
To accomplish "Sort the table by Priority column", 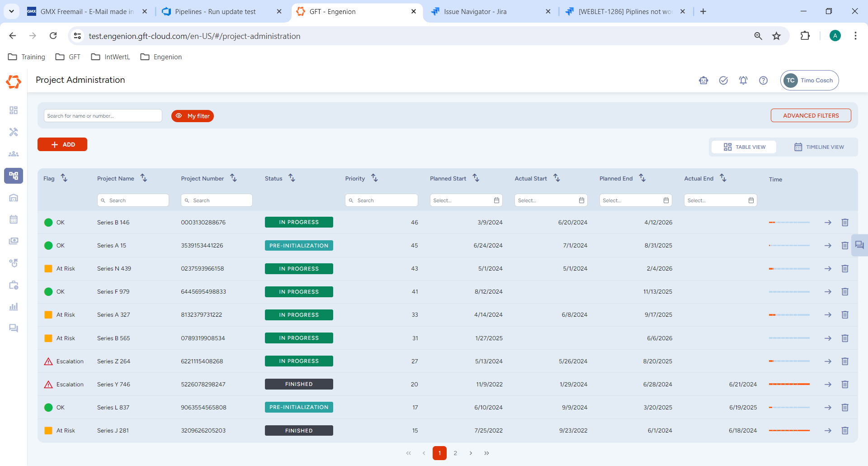I will (374, 178).
